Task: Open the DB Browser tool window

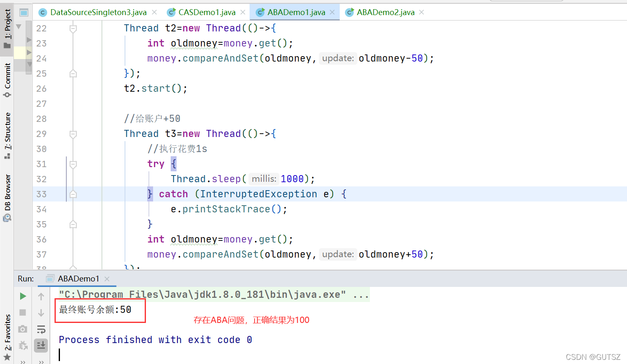Action: 7,198
